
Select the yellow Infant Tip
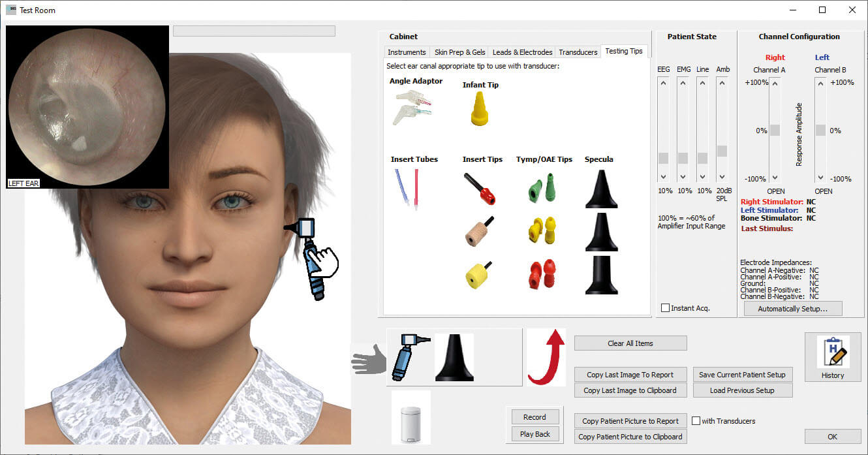coord(480,108)
